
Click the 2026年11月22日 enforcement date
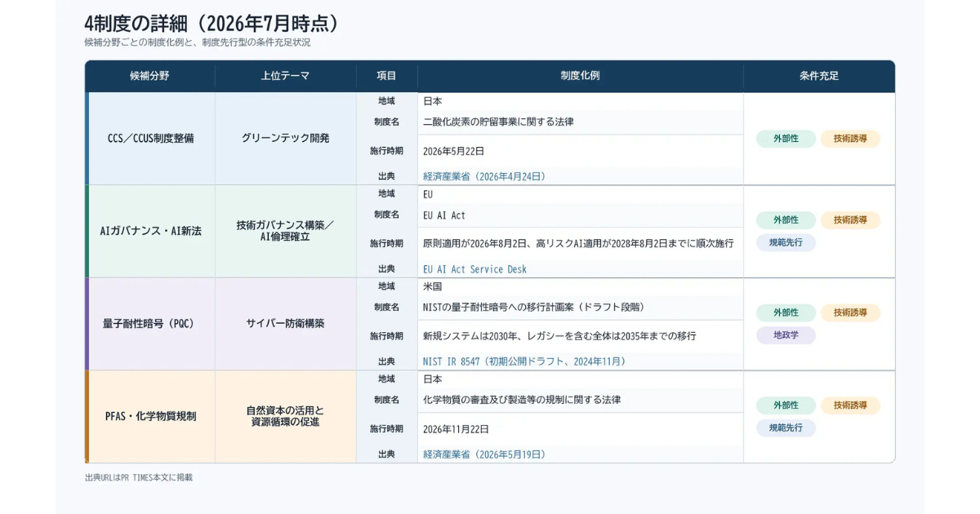click(456, 429)
